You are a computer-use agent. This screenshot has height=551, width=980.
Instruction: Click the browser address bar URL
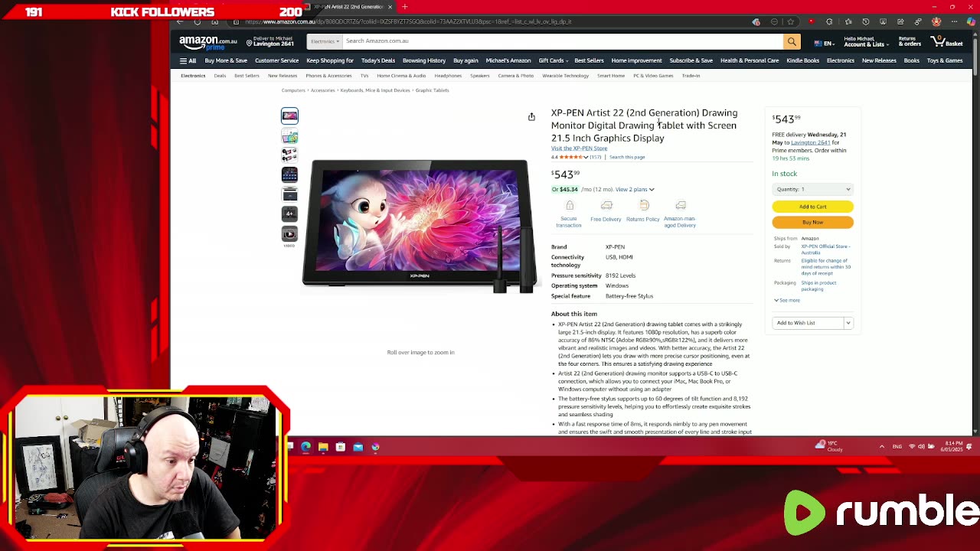(408, 21)
